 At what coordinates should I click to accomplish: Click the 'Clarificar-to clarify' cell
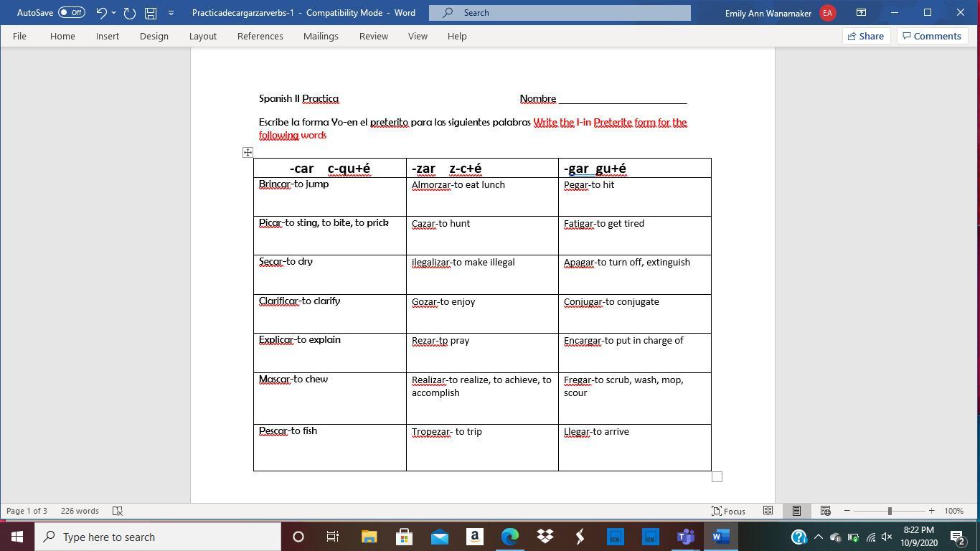click(x=330, y=314)
